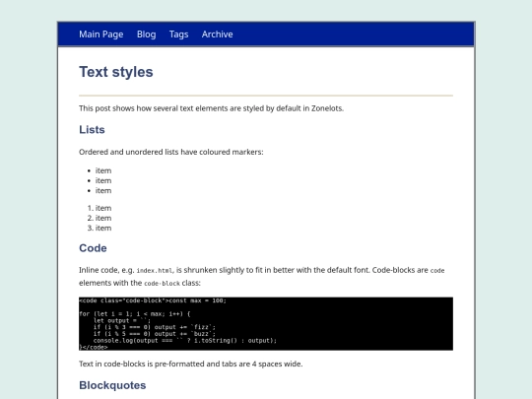The width and height of the screenshot is (532, 399).
Task: Click the numbered item 3
Action: click(x=103, y=228)
